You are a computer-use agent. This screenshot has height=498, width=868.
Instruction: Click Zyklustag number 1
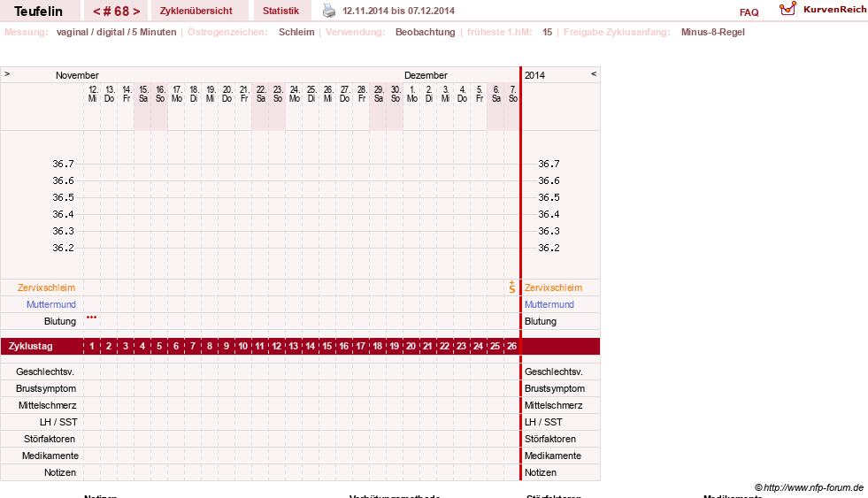pos(92,347)
